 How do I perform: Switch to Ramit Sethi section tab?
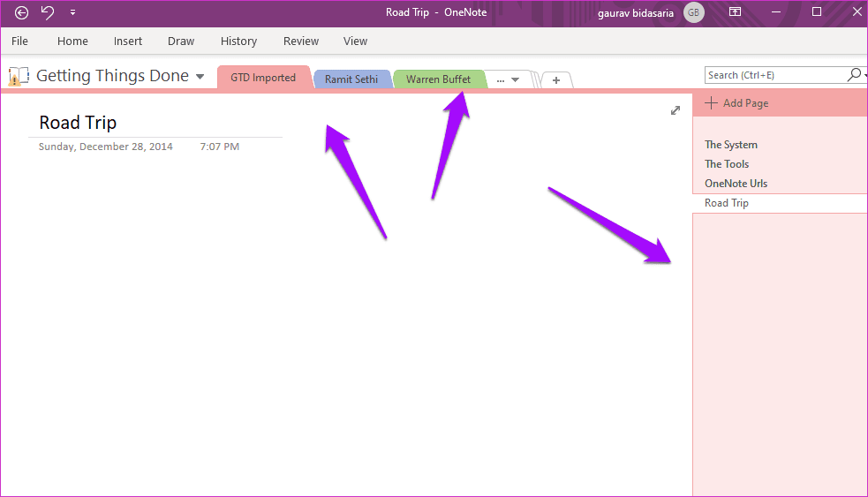pos(351,79)
